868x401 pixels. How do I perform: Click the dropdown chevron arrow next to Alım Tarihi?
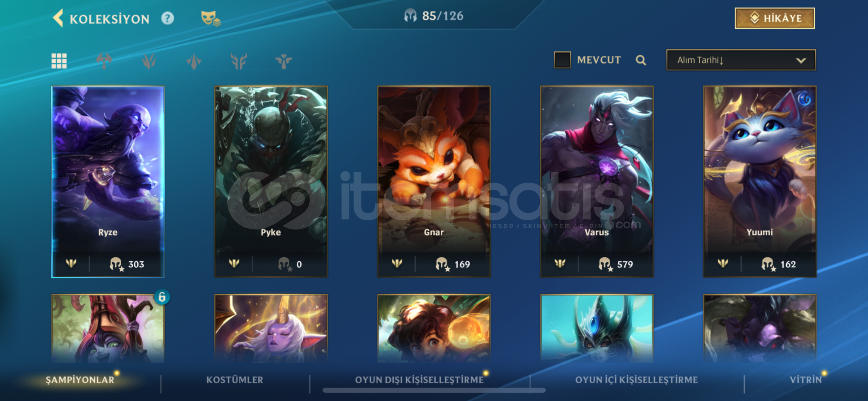click(x=801, y=60)
